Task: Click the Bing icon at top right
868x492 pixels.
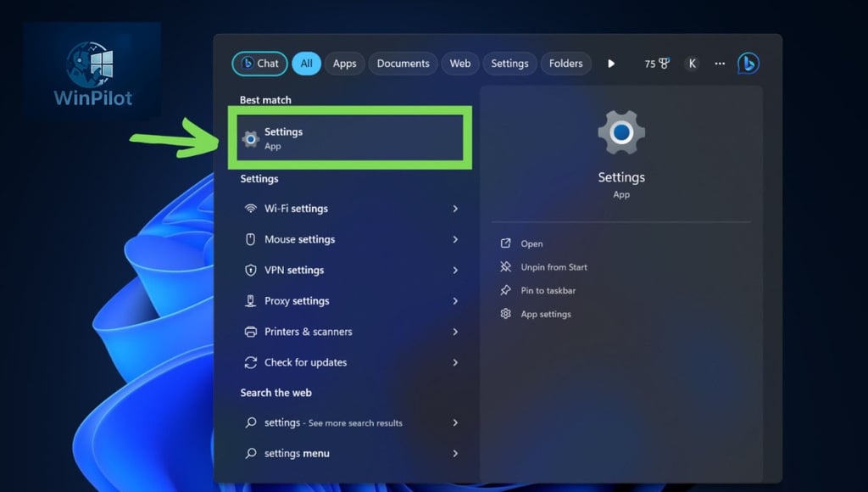Action: click(748, 64)
